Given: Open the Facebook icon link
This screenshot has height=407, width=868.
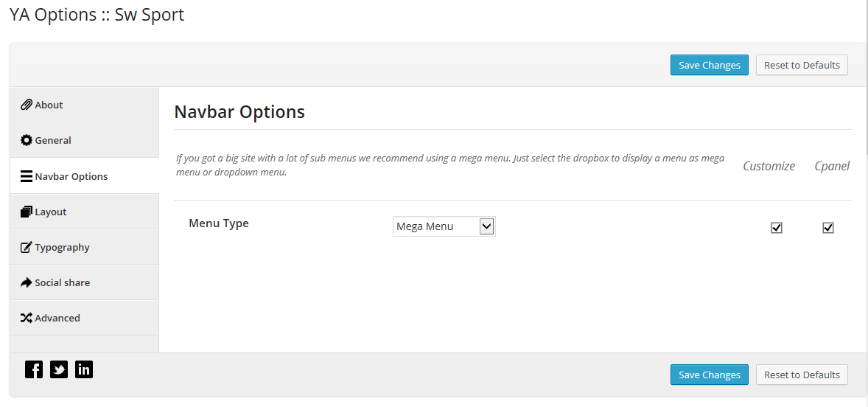Looking at the screenshot, I should (x=34, y=369).
